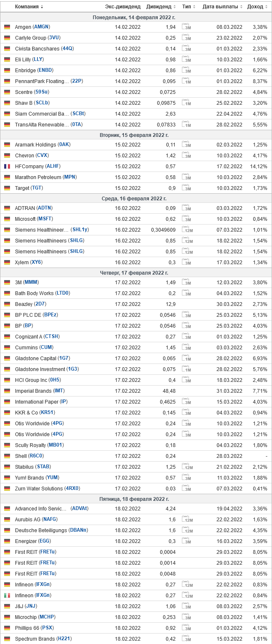272x644 pixels.
Task: Open the IMT link for Imperial Brands
Action: point(59,391)
